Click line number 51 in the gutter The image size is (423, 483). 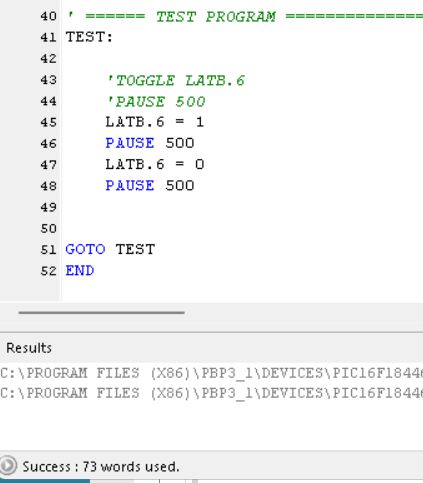(48, 250)
